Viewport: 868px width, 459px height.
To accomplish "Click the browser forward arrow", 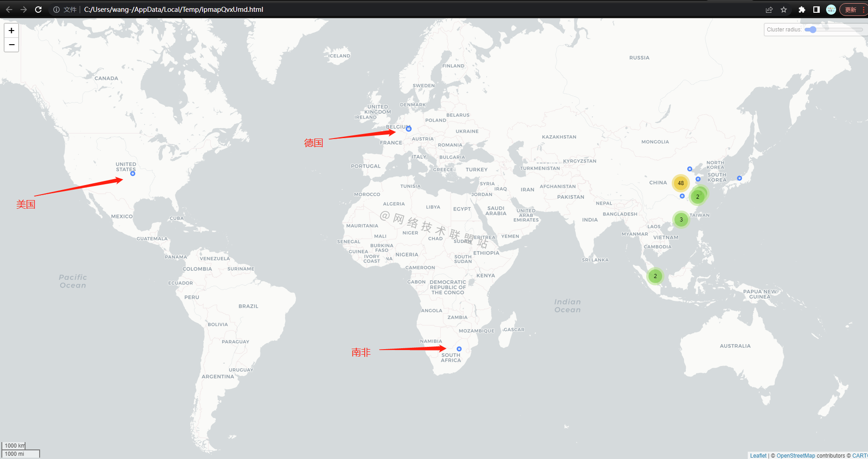I will click(x=24, y=10).
